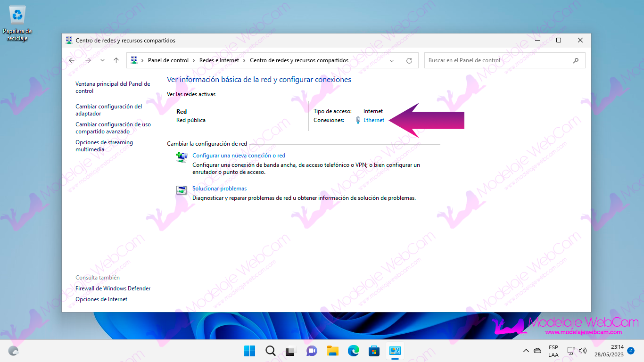Open Opciones de Internet link
The image size is (644, 362).
coord(101,299)
